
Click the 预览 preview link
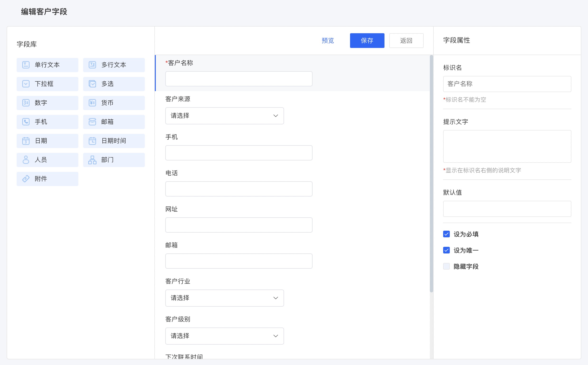tap(327, 41)
